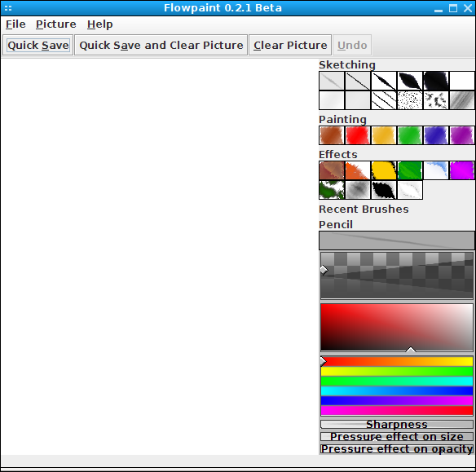Click Quick Save and Clear Picture

pyautogui.click(x=161, y=45)
